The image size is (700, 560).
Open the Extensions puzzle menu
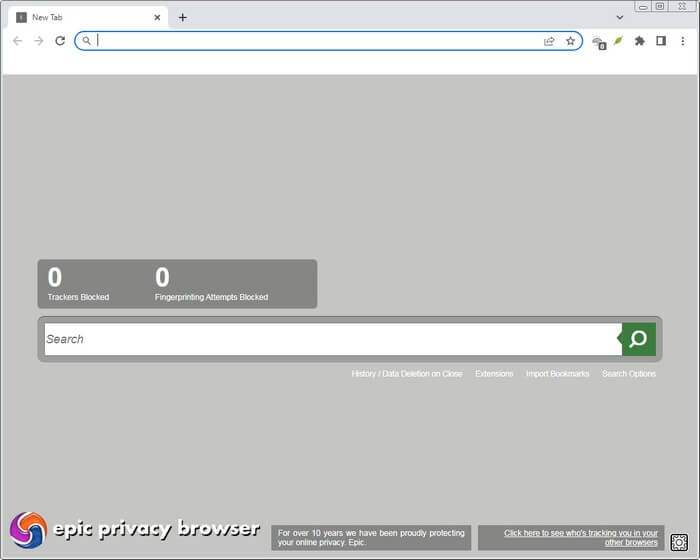coord(640,41)
